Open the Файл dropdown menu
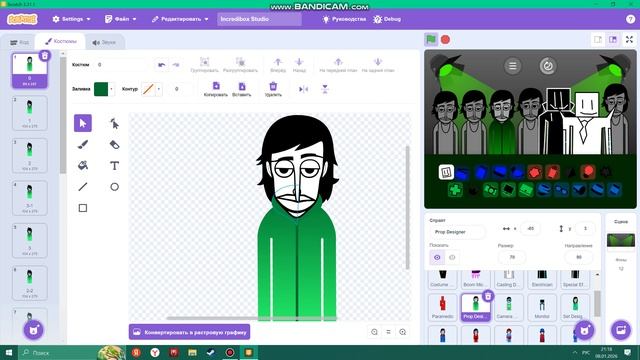 point(120,19)
